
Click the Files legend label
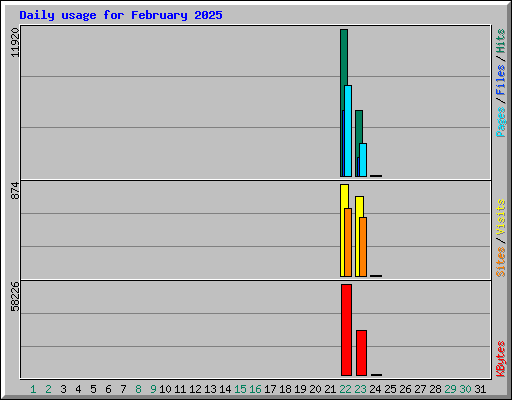click(x=500, y=80)
